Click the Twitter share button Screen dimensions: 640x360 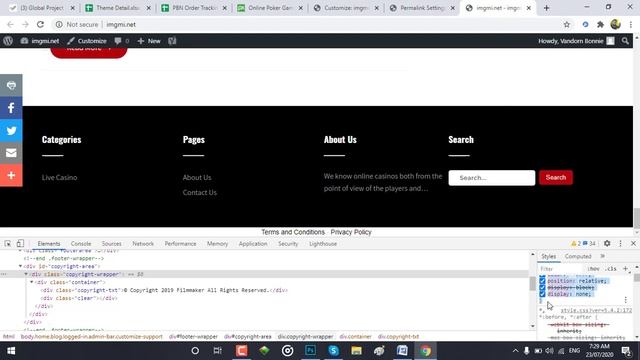point(11,131)
